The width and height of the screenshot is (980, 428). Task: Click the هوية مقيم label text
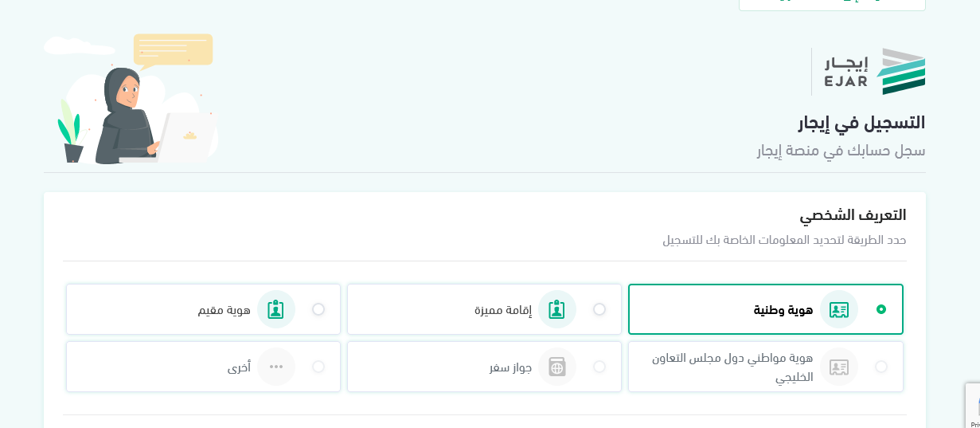tap(225, 310)
